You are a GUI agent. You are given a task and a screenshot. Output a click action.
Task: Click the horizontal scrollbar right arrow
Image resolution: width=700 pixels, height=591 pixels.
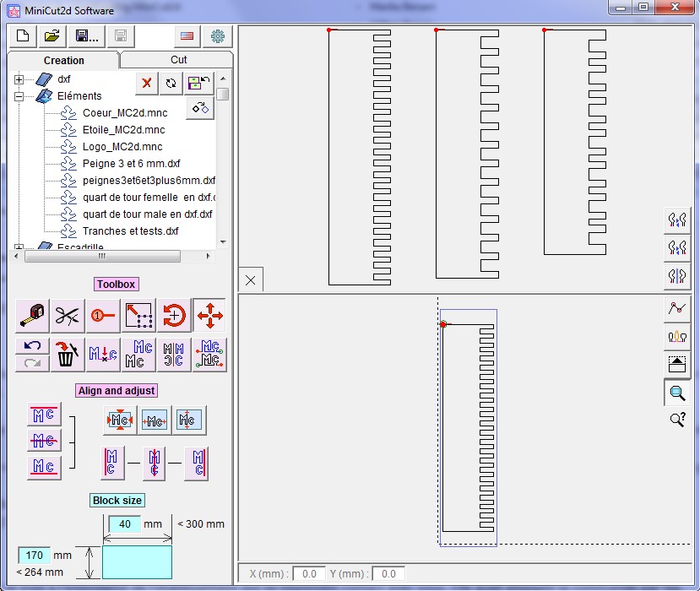(208, 256)
